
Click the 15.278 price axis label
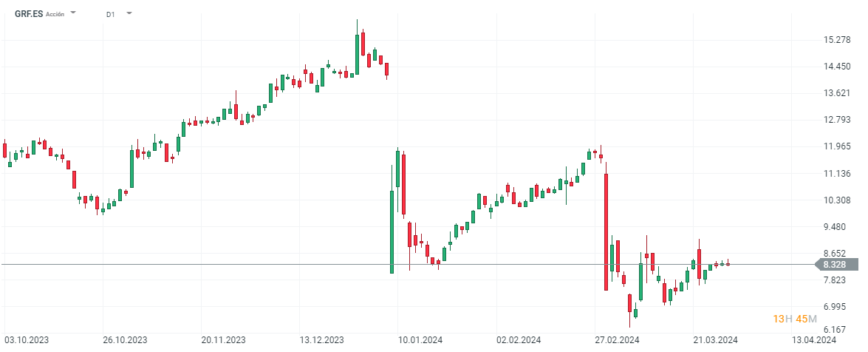[x=835, y=40]
